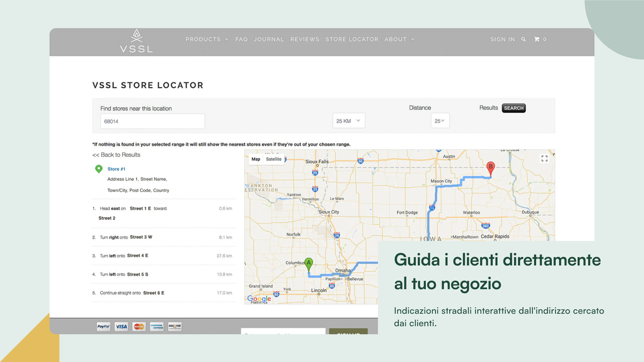644x362 pixels.
Task: Click the 'Town/City, Post Code, Country' text
Action: [138, 191]
